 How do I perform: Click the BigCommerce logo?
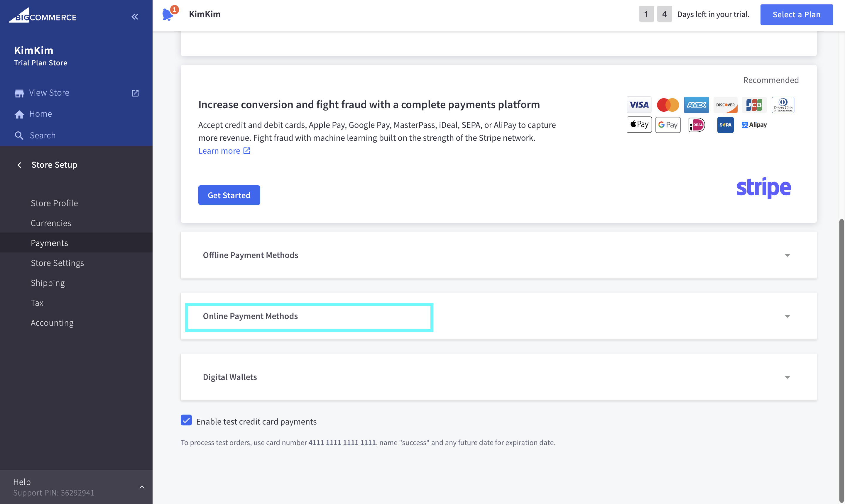[43, 16]
